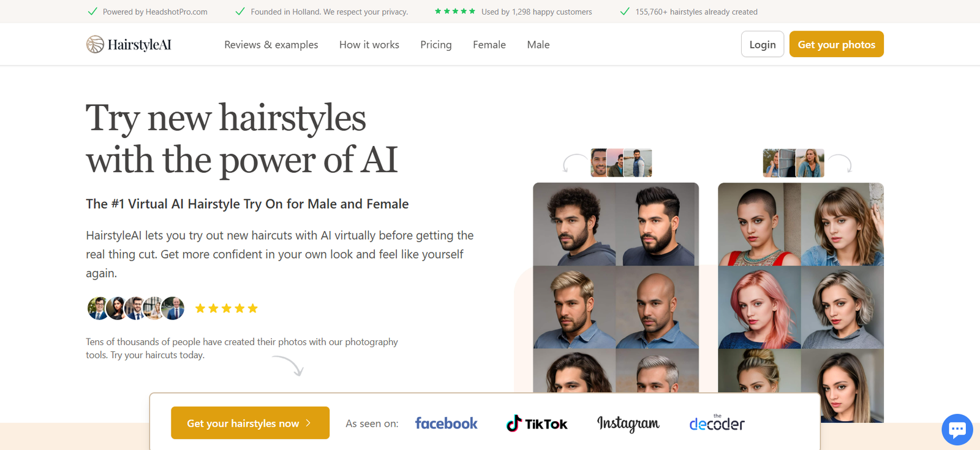The width and height of the screenshot is (980, 450).
Task: Click the Login button
Action: (762, 44)
